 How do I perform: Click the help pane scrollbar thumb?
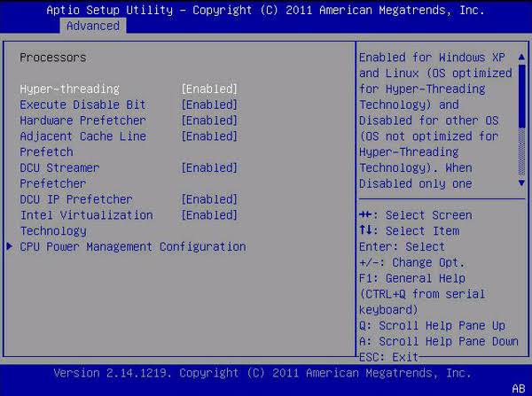522,97
